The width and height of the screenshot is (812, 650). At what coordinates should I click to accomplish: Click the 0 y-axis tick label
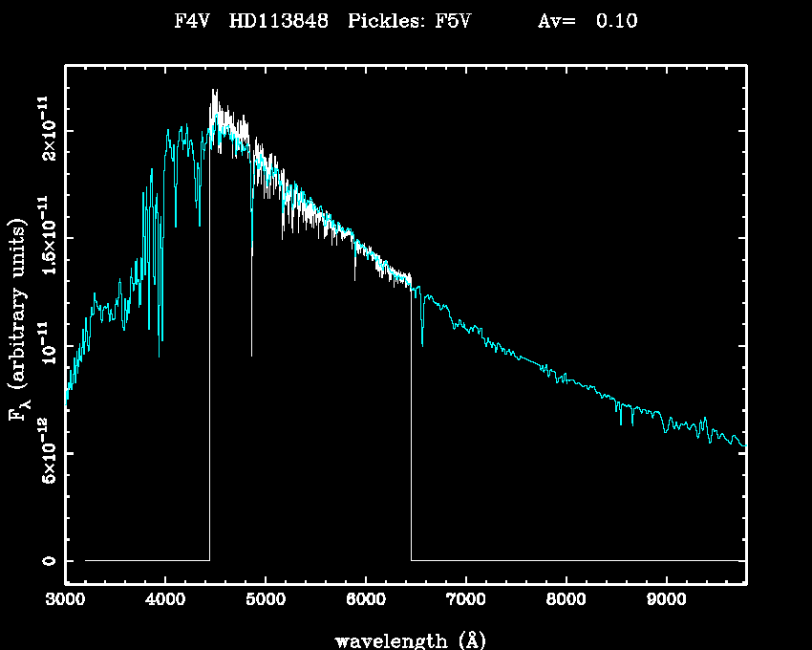(x=45, y=560)
